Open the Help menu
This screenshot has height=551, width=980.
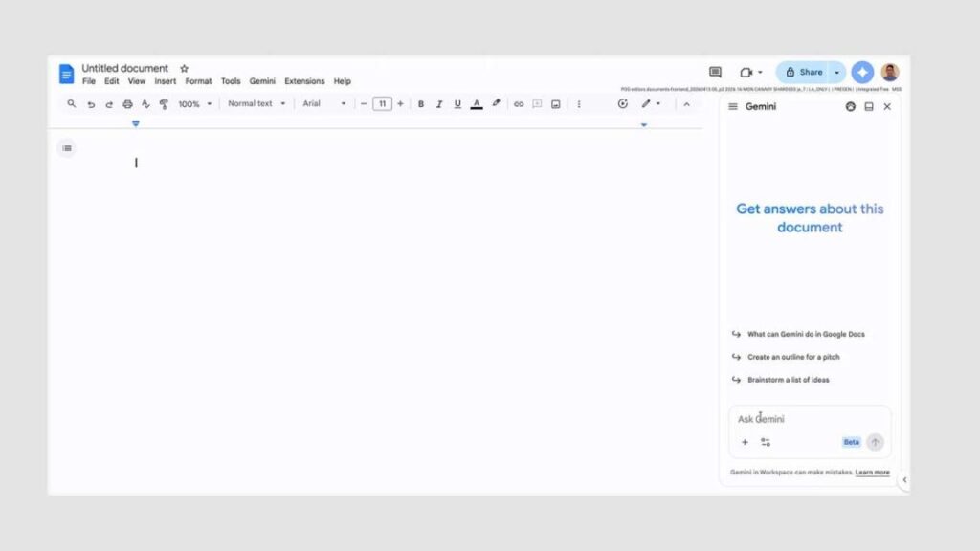point(342,81)
